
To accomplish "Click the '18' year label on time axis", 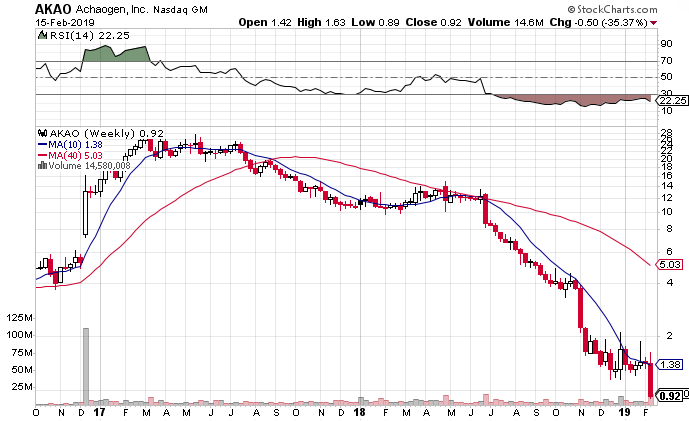I will pyautogui.click(x=360, y=412).
